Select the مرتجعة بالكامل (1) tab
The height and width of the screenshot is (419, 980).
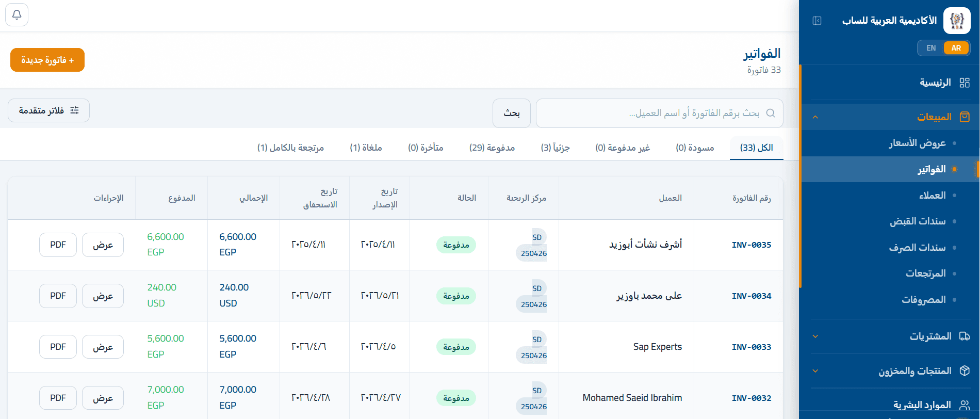(x=290, y=148)
